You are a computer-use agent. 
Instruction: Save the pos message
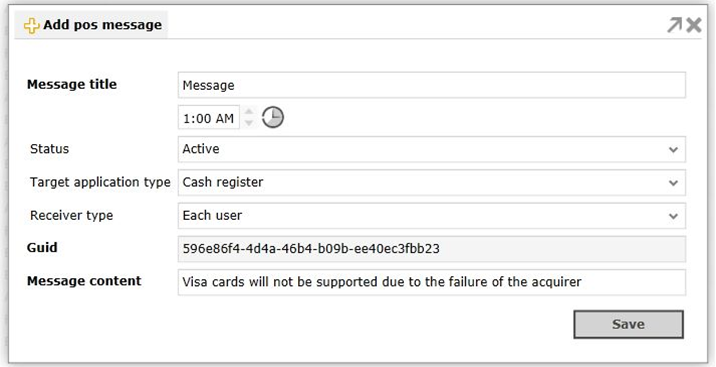tap(628, 325)
